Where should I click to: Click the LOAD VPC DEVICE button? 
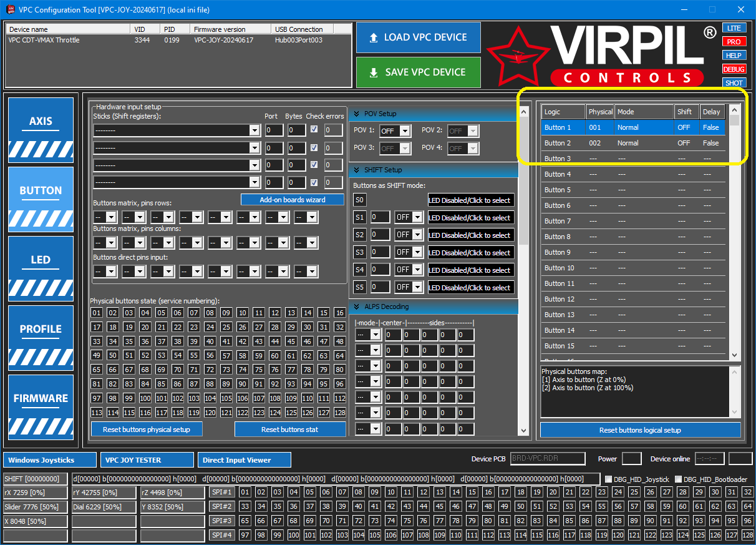click(418, 37)
